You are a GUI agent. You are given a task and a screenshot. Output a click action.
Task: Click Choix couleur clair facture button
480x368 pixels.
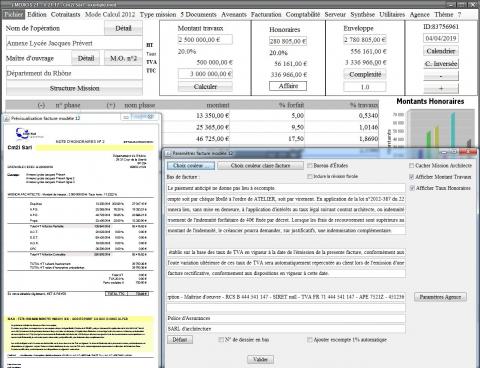[x=260, y=166]
